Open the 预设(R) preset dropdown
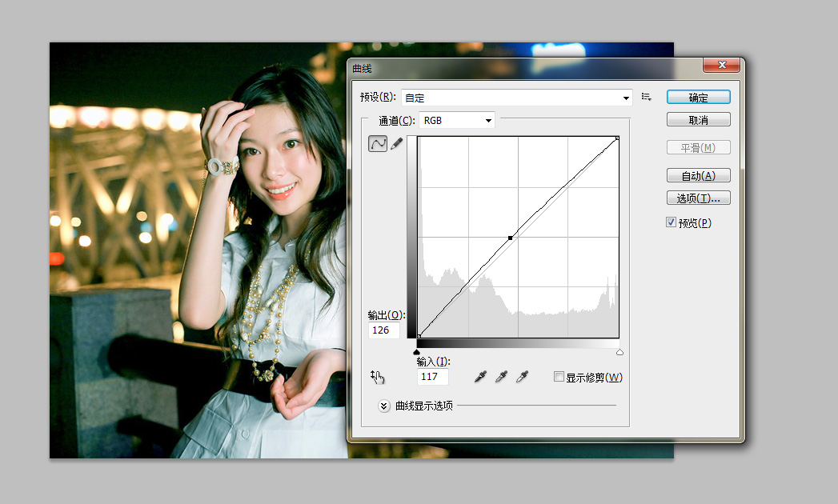The image size is (838, 504). click(516, 98)
